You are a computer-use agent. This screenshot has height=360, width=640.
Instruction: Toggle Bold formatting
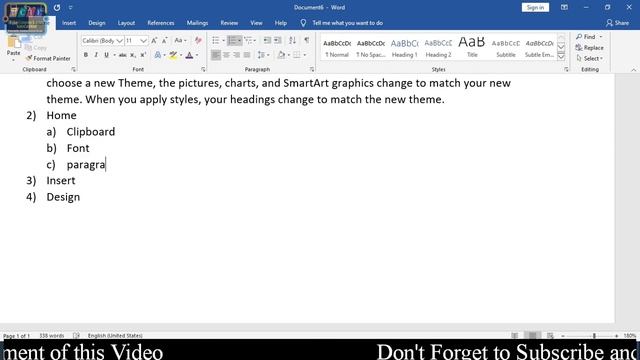point(86,55)
